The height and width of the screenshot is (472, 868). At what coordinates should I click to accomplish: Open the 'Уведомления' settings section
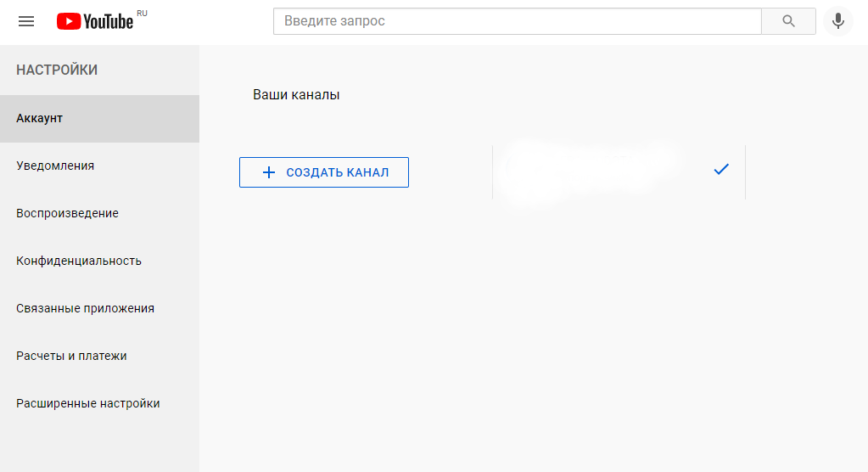pyautogui.click(x=99, y=166)
